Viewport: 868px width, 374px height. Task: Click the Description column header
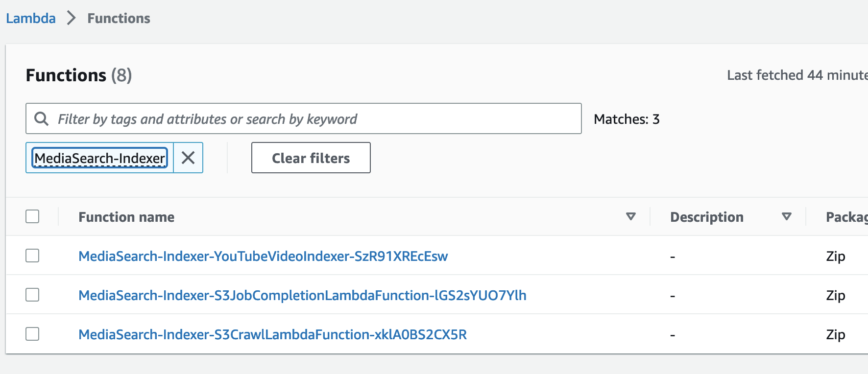(x=707, y=217)
